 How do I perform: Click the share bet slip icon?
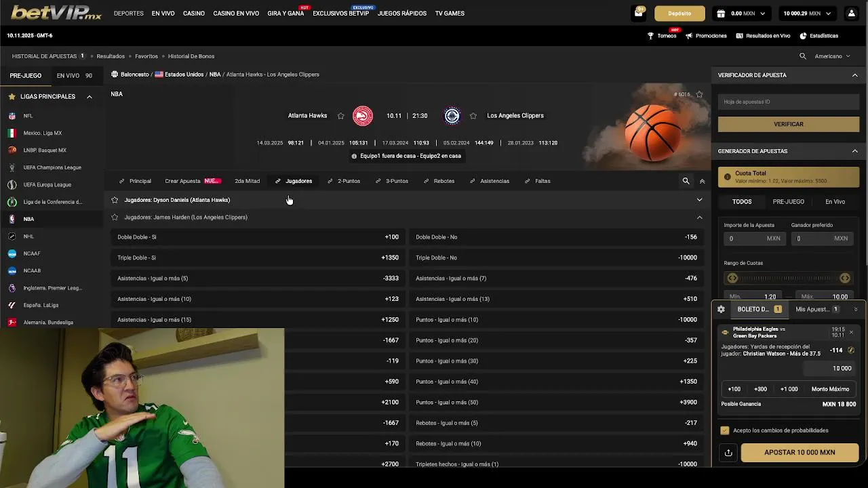point(728,453)
